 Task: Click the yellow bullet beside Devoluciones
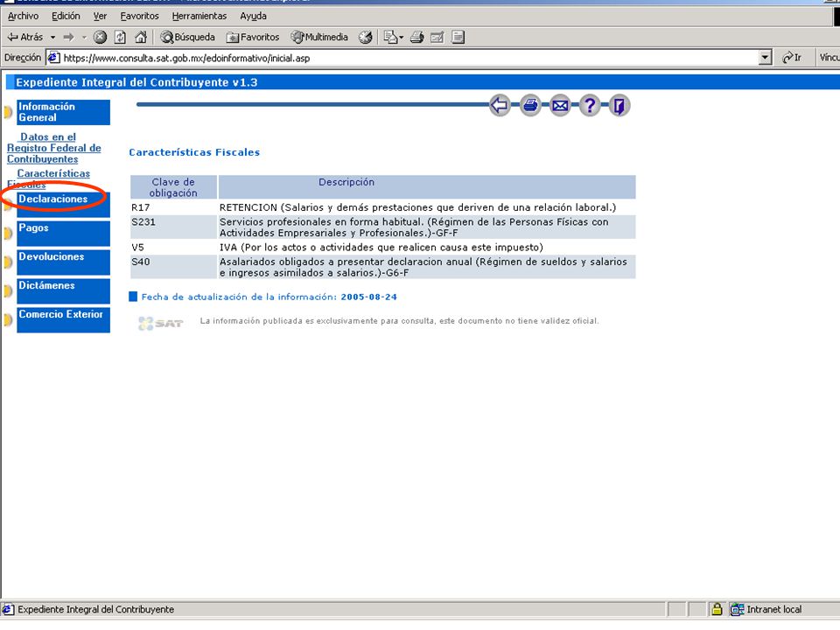click(x=8, y=262)
